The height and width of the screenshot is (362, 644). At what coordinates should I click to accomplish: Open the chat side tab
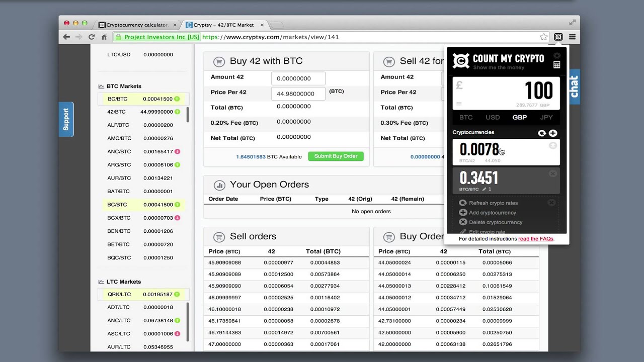574,86
